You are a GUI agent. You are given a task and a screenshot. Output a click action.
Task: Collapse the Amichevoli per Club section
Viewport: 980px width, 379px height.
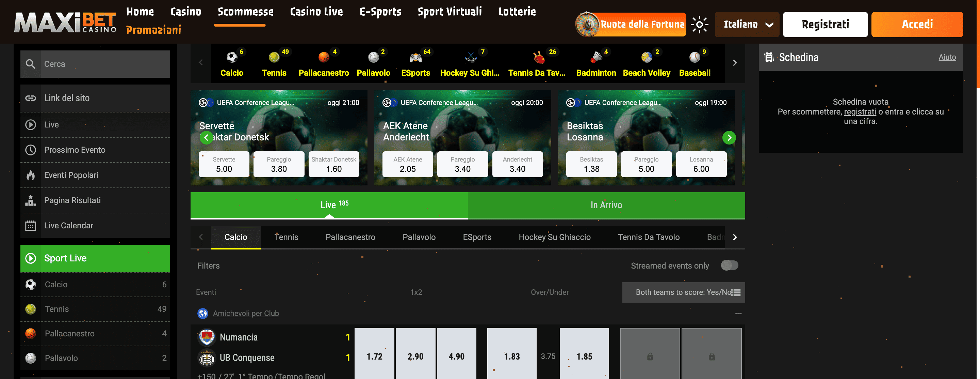(738, 313)
